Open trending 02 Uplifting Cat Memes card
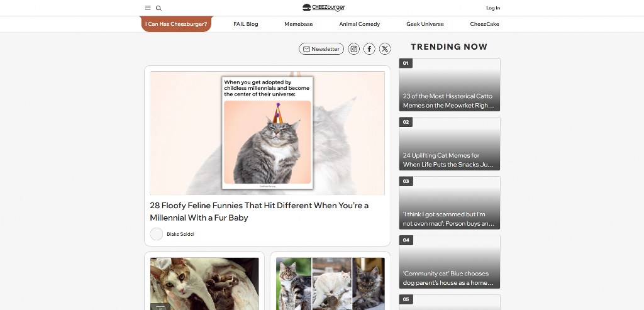 449,144
